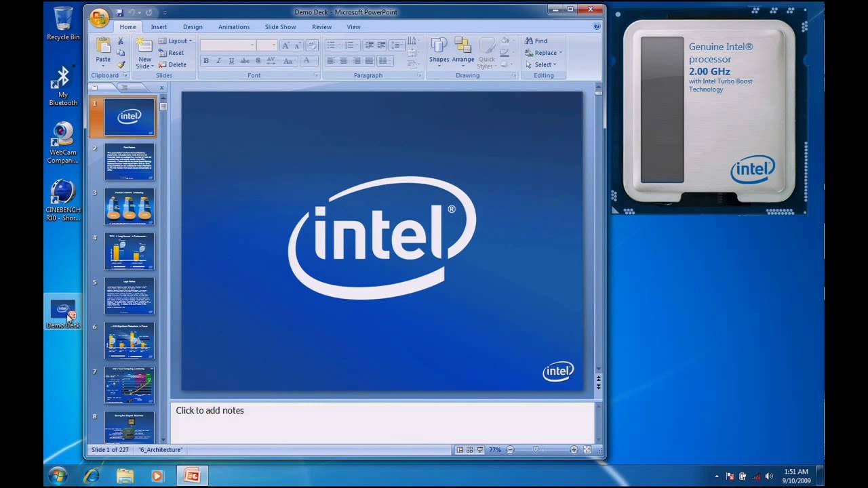Go to previous slide with double-arrow

598,378
